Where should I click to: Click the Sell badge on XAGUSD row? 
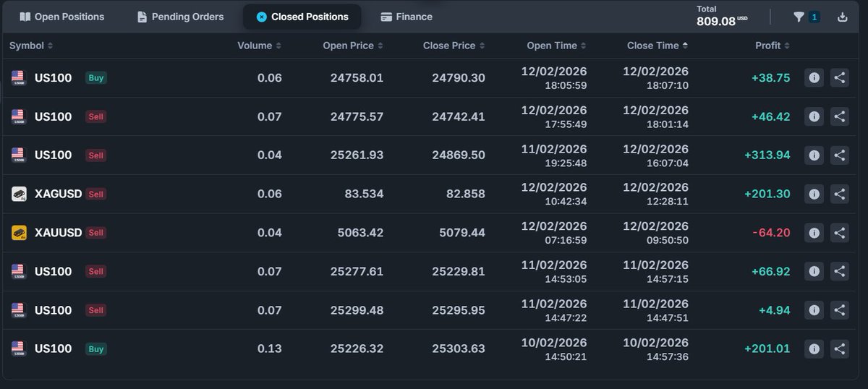point(95,194)
